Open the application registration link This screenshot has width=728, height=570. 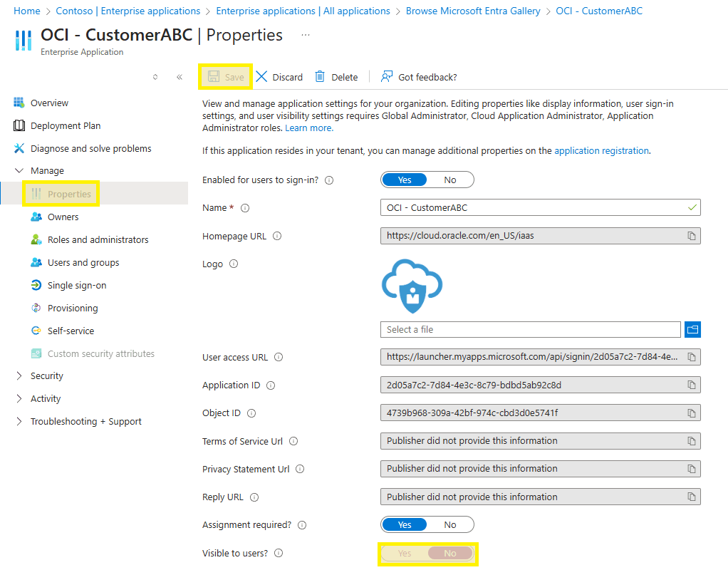click(601, 150)
